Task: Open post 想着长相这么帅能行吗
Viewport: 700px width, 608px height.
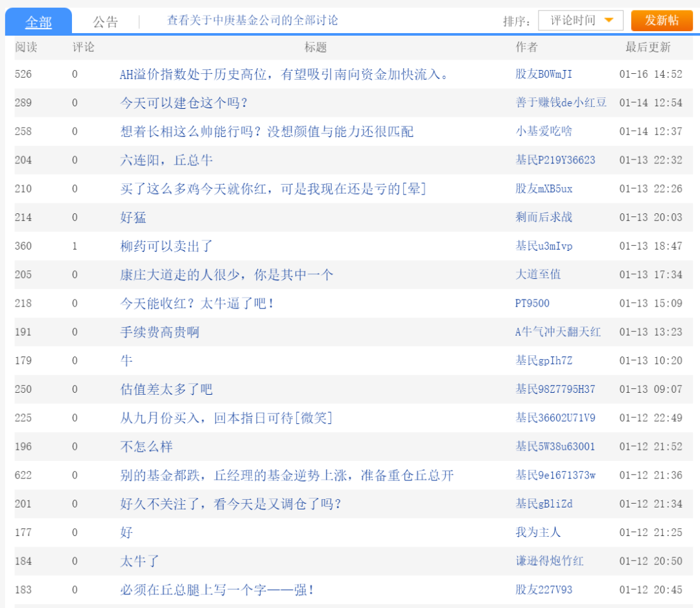Action: click(x=266, y=131)
